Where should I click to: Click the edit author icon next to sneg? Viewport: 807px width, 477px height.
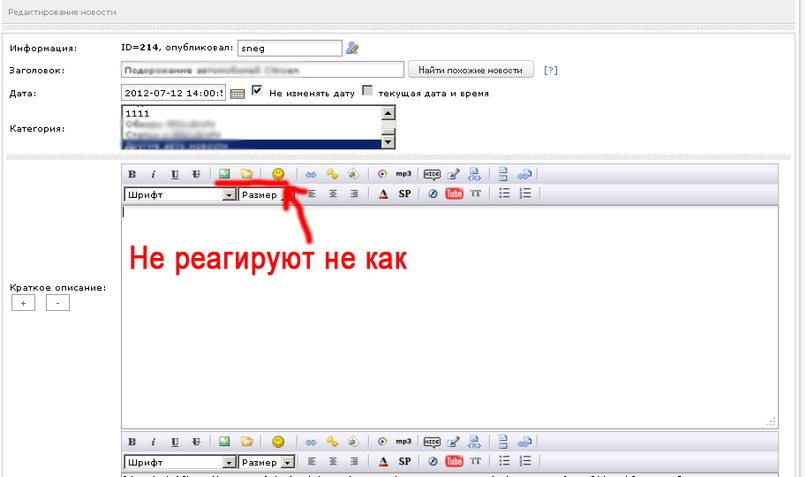[x=352, y=48]
